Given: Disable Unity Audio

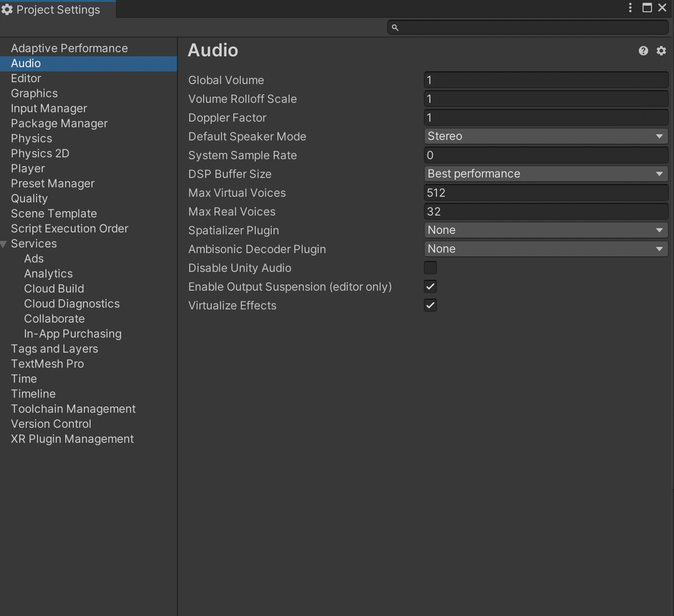Looking at the screenshot, I should click(x=430, y=268).
